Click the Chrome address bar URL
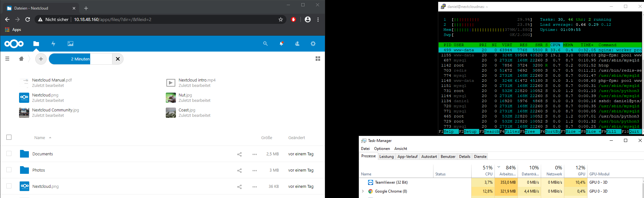This screenshot has height=198, width=644. [112, 19]
